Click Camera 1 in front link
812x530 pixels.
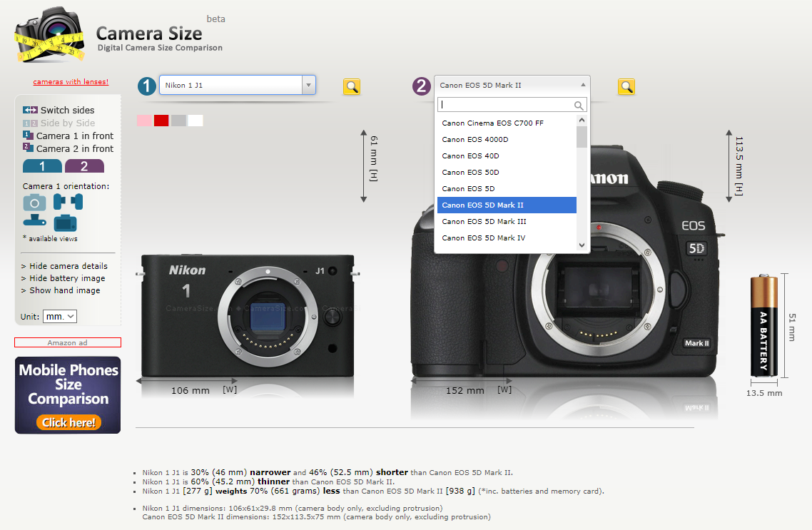[75, 136]
